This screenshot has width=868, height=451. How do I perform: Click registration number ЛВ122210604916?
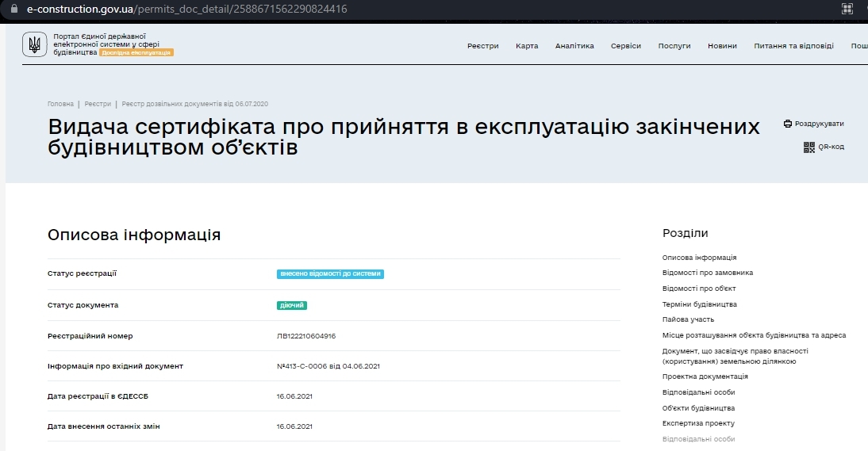[306, 336]
